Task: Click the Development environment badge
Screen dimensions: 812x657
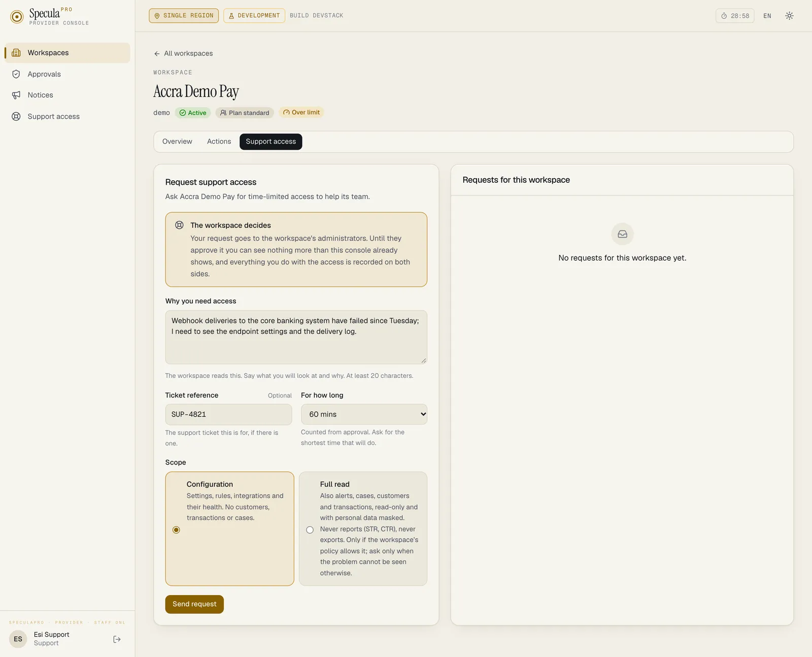Action: pos(254,16)
